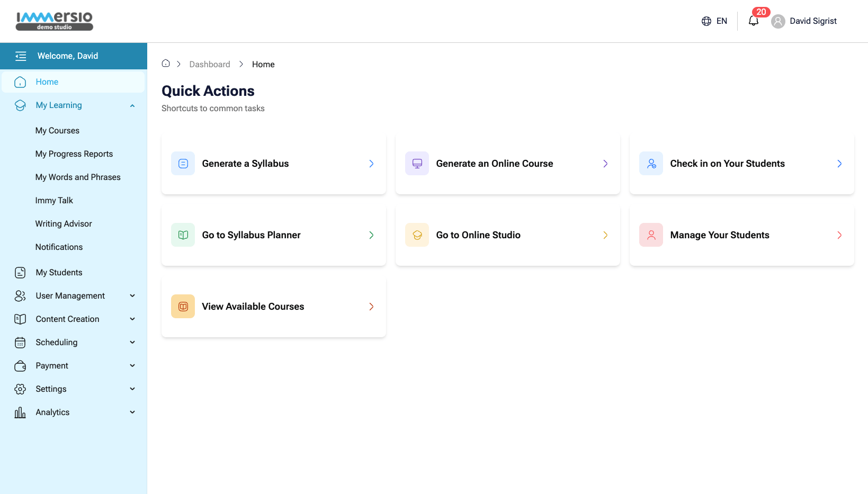This screenshot has height=494, width=868.
Task: Open Generate an Online Course shortcut
Action: 507,164
